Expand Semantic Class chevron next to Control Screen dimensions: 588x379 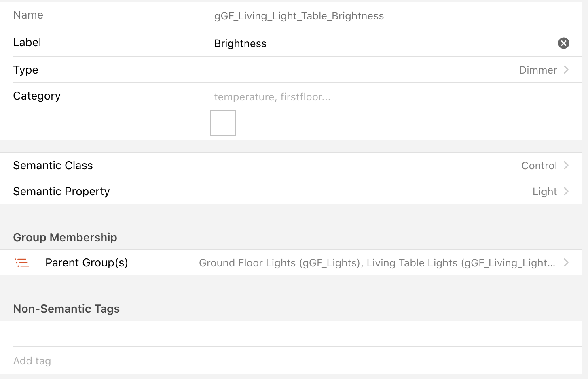pos(566,165)
